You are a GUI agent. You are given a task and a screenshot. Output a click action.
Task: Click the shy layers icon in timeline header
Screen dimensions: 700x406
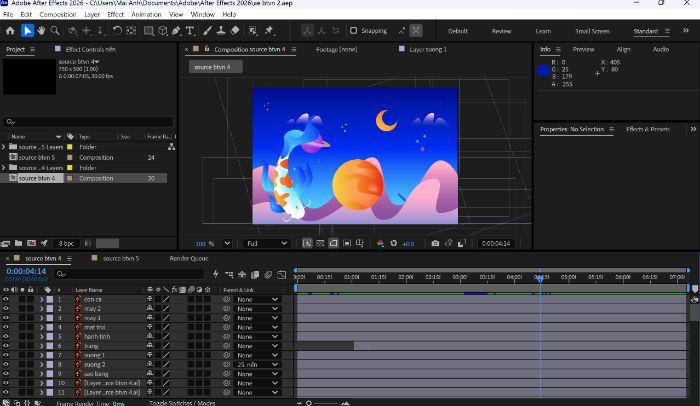point(242,274)
